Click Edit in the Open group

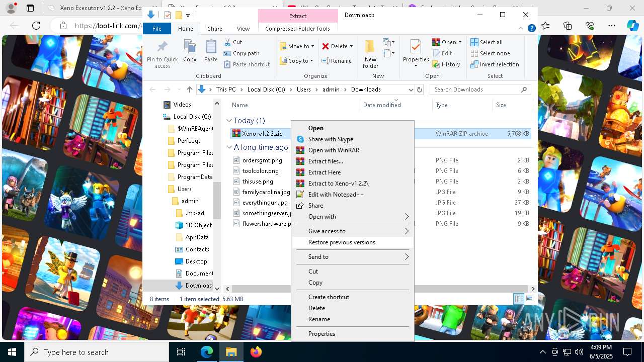point(442,53)
